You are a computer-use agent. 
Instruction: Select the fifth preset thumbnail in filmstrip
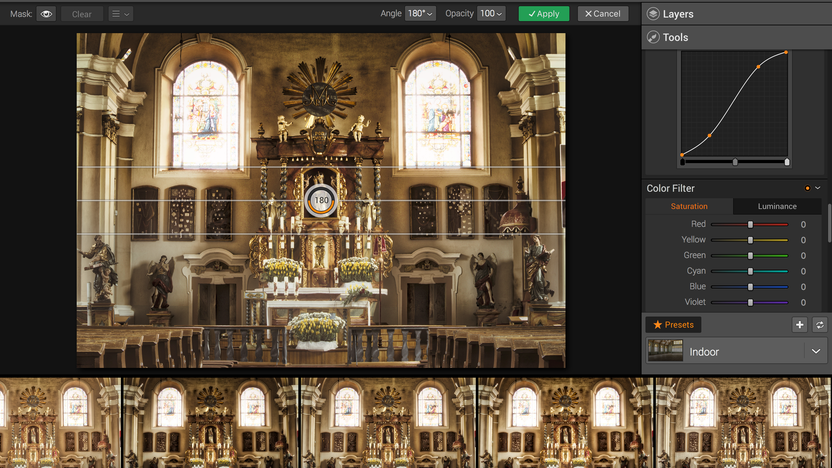point(743,423)
